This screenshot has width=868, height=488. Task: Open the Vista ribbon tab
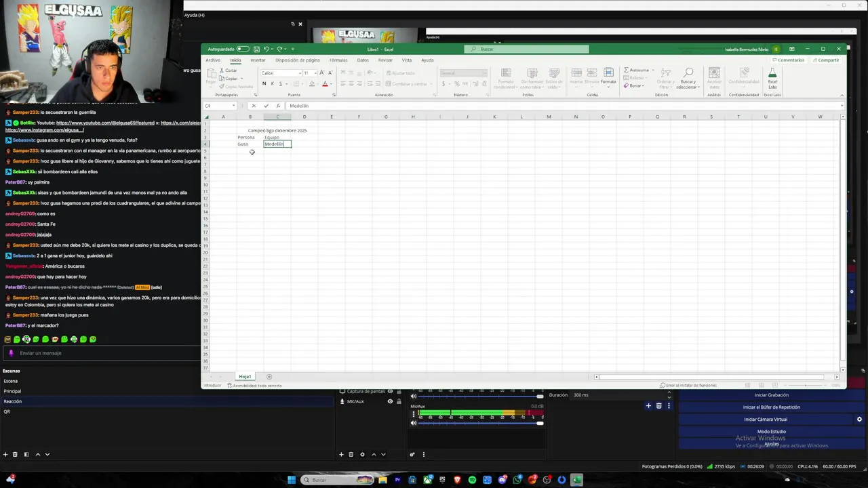pos(407,60)
